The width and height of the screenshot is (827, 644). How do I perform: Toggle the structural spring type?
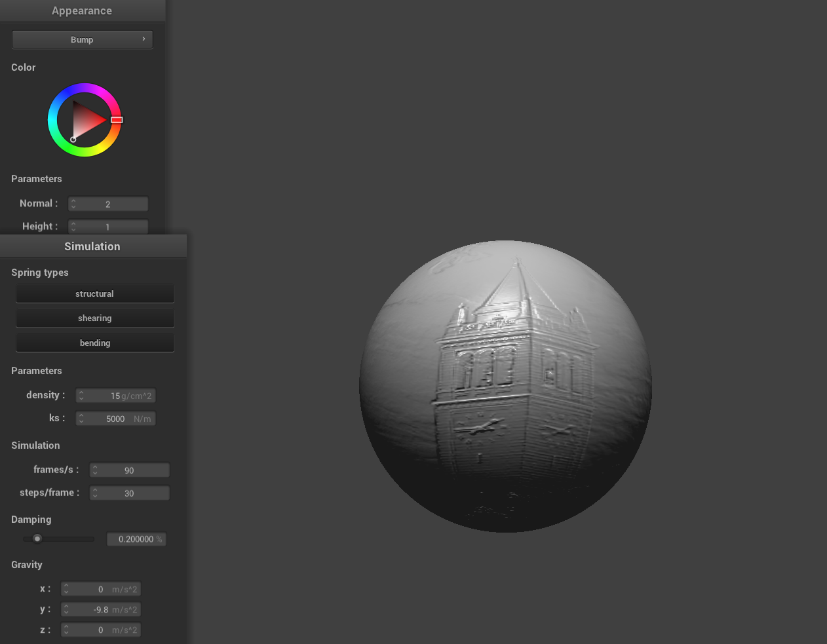[95, 294]
